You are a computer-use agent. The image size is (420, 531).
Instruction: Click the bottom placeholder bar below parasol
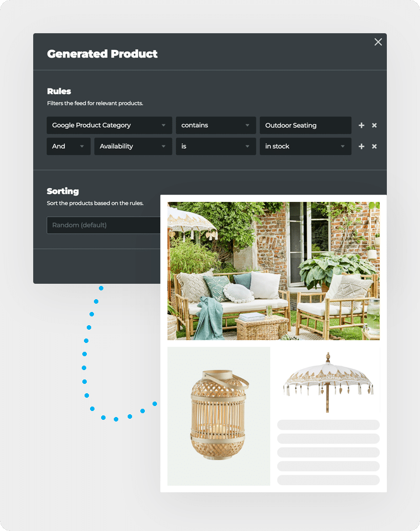tap(328, 480)
